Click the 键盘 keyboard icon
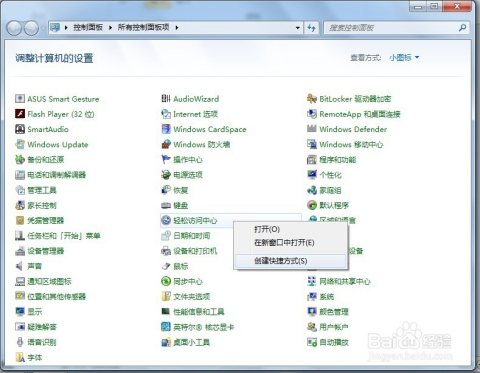480x373 pixels. point(166,205)
